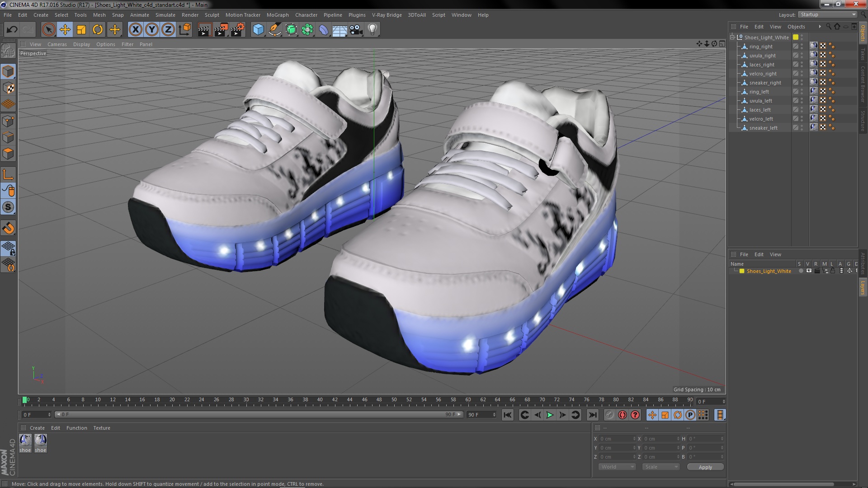The height and width of the screenshot is (488, 868).
Task: Add a Cube primitive object
Action: point(258,30)
